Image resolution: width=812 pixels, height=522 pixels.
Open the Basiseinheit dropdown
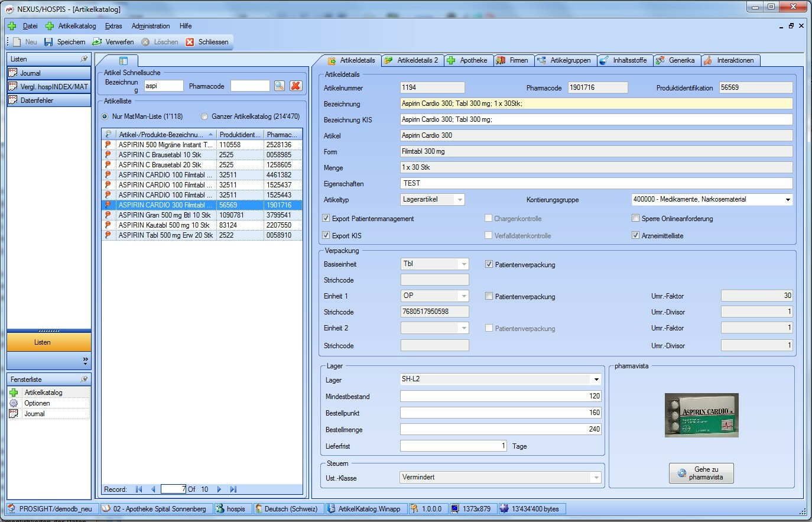point(463,264)
